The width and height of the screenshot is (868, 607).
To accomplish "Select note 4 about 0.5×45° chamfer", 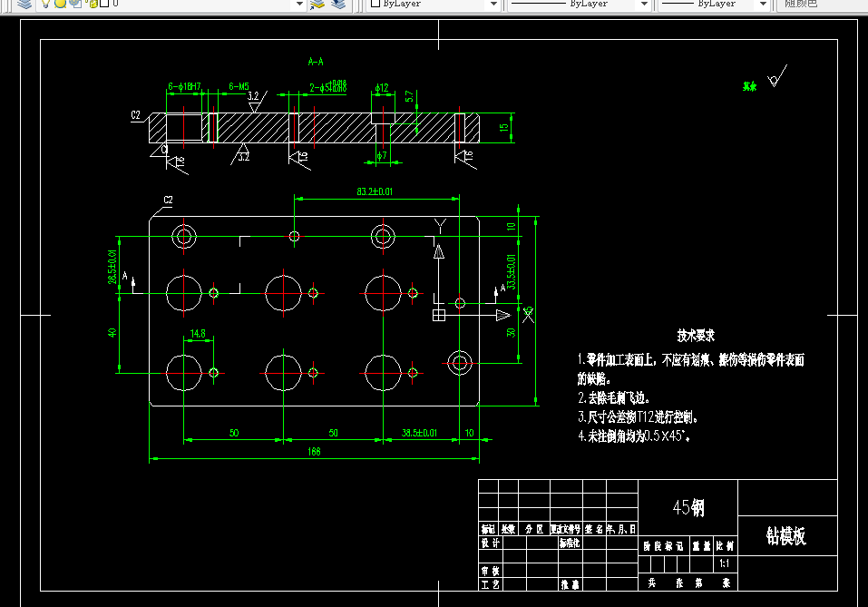I will (634, 436).
